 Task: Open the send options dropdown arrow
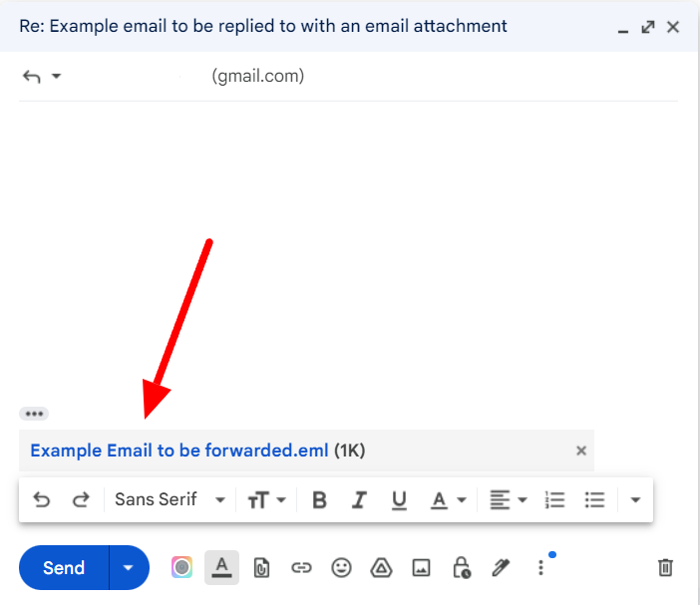tap(129, 567)
